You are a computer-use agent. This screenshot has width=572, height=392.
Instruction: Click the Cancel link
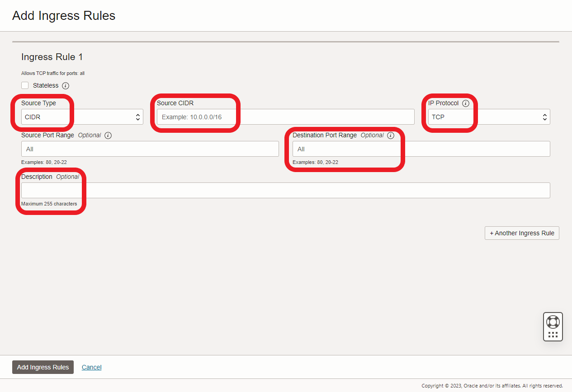click(91, 367)
